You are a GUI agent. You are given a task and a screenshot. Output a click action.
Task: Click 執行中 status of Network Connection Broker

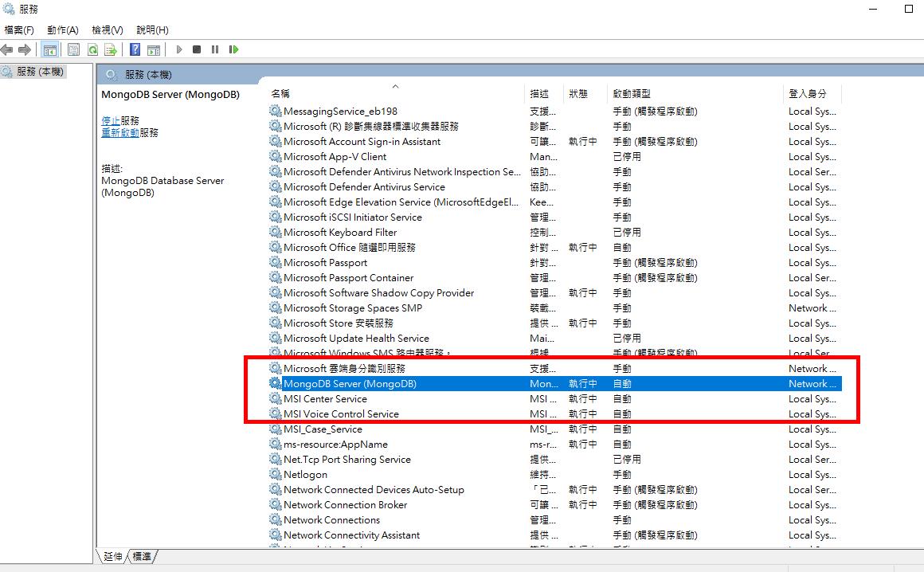point(583,505)
